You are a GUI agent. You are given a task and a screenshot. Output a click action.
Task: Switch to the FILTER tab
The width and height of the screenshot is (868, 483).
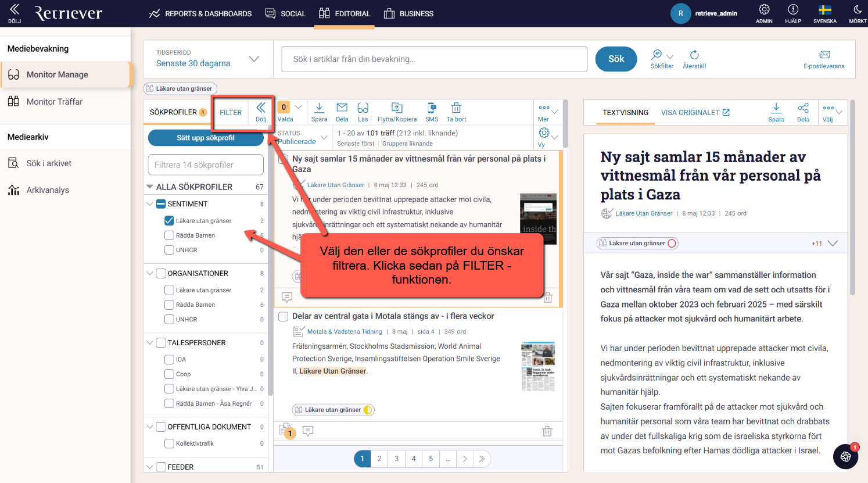(231, 112)
